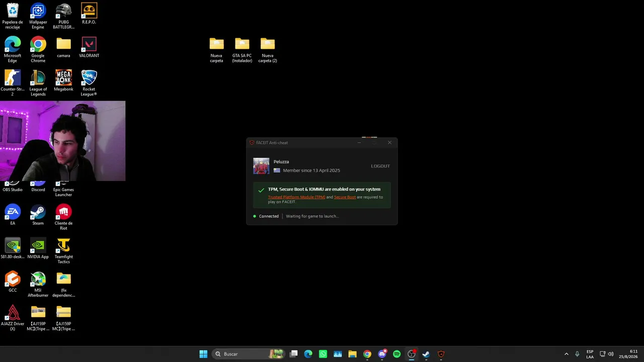Close the FACEIT Anti-cheat window
The image size is (644, 362).
[x=389, y=143]
